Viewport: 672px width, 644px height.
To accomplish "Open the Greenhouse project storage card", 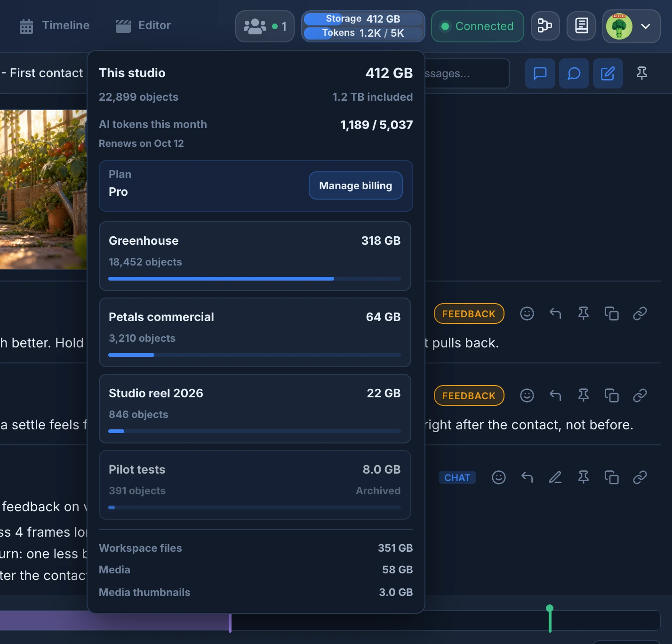I will tap(255, 256).
